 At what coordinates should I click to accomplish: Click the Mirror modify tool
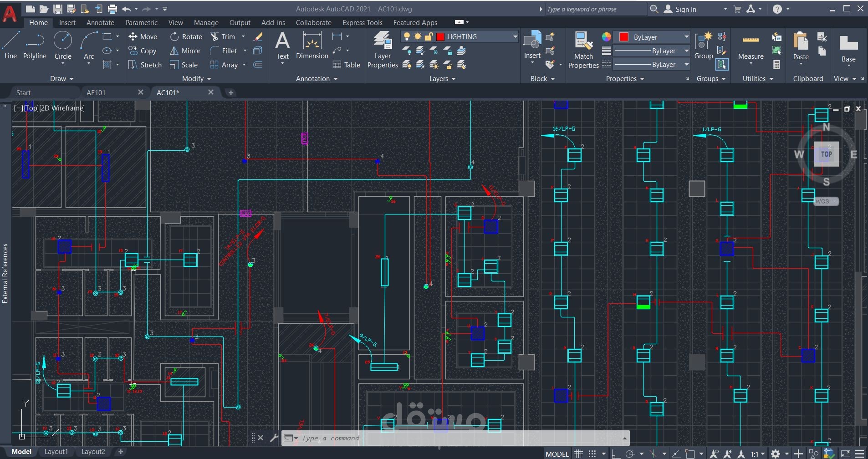(x=185, y=51)
